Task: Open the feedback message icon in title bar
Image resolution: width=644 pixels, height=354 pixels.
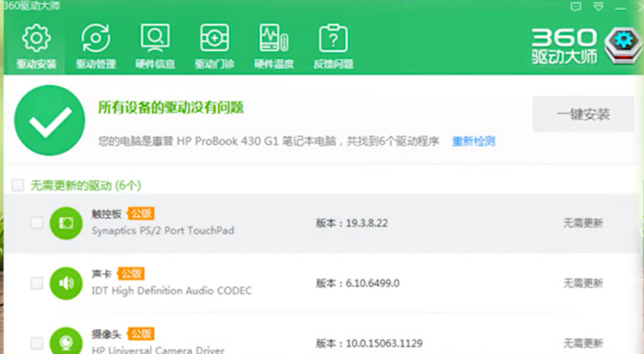Action: [577, 7]
